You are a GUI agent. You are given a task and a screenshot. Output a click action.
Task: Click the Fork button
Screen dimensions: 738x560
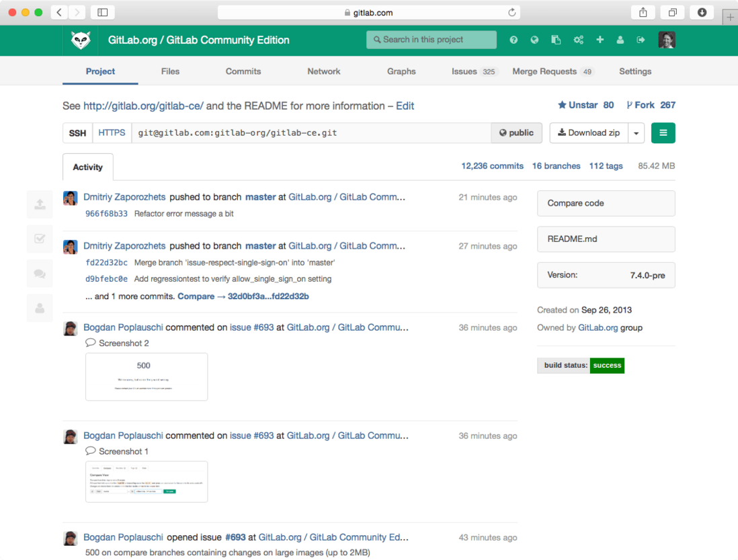pos(651,105)
